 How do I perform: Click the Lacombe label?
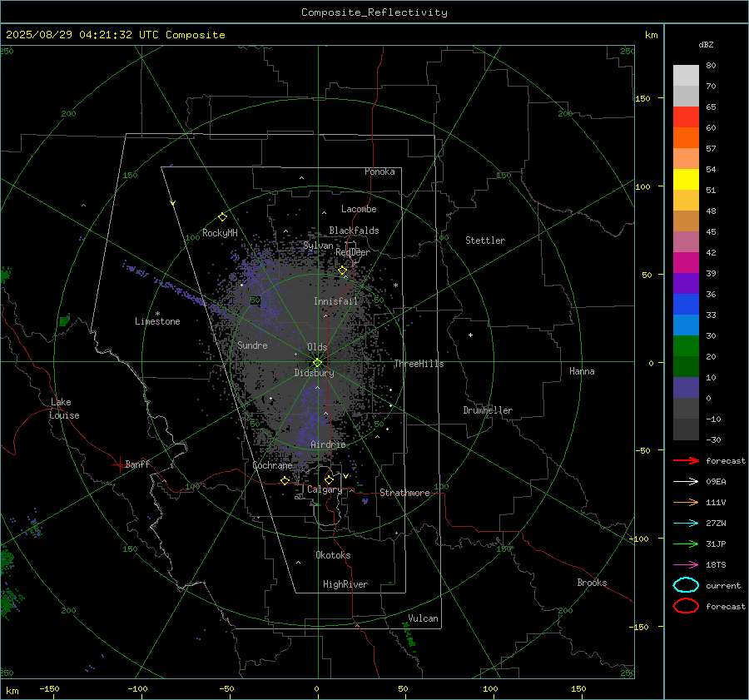click(359, 209)
